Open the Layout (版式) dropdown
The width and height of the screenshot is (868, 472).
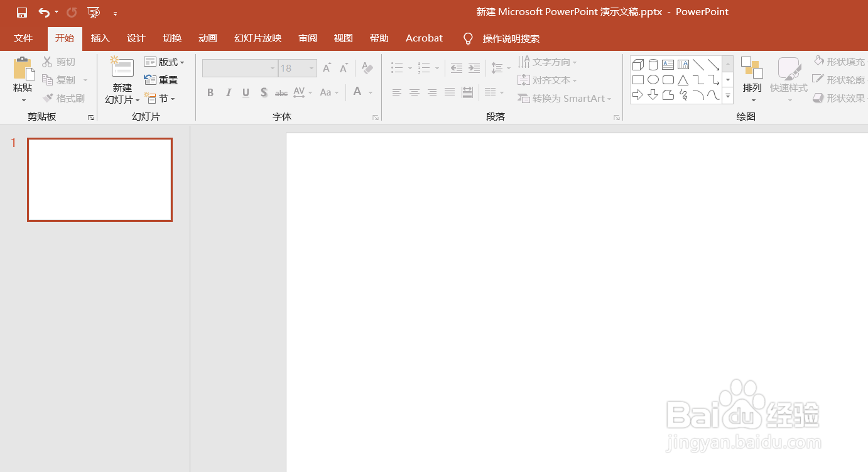[164, 62]
